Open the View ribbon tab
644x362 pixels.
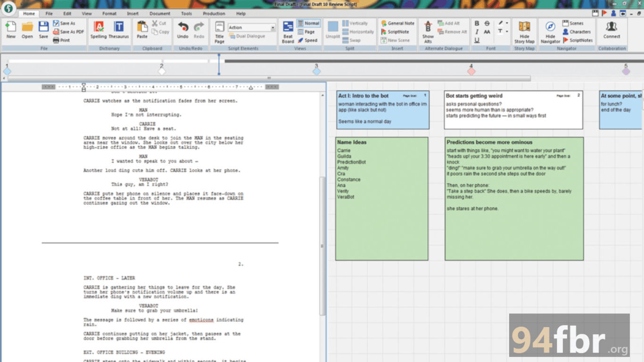(87, 14)
